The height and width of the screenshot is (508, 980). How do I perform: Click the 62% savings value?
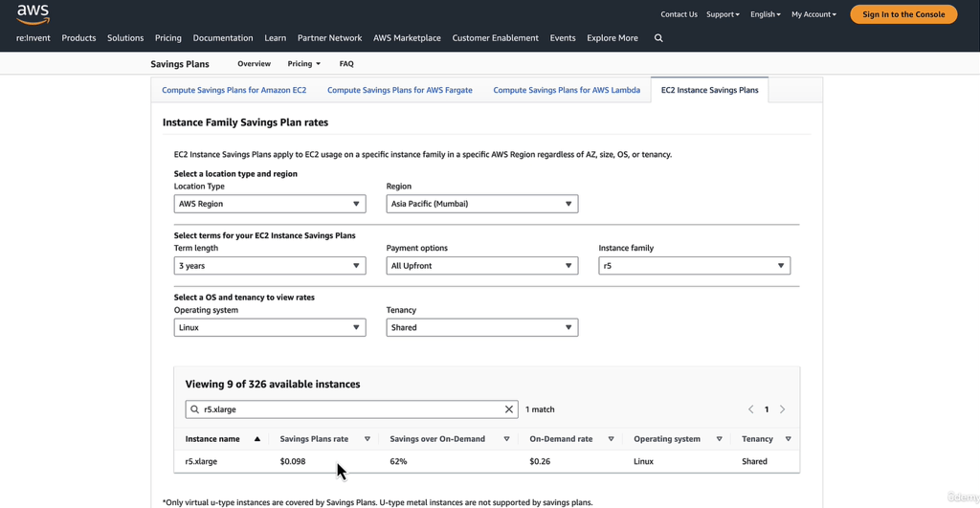point(398,461)
